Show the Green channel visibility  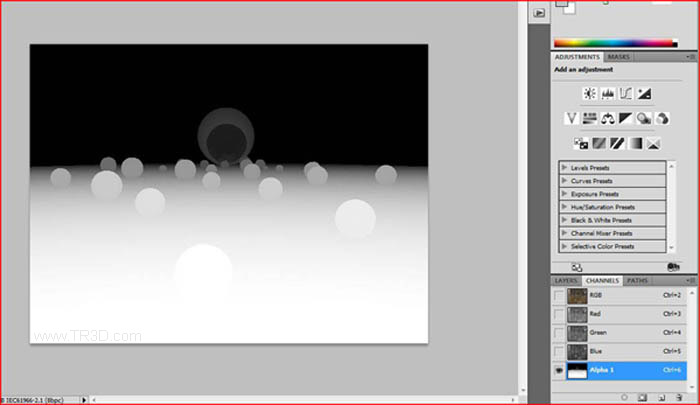[559, 333]
